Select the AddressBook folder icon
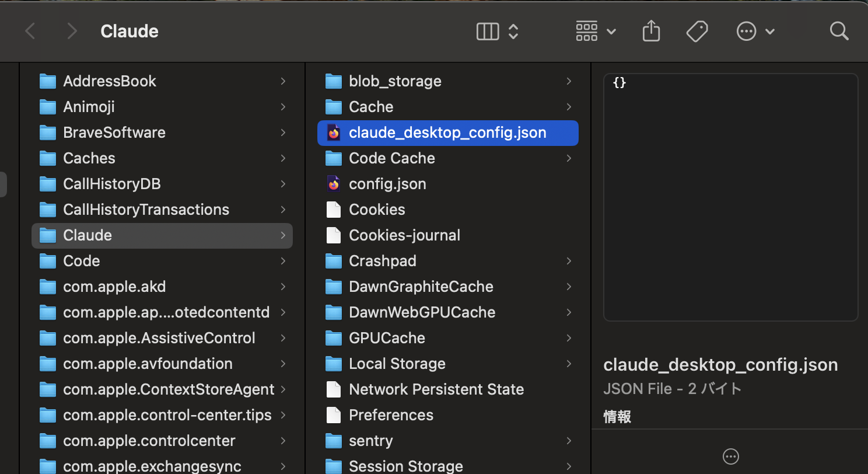The width and height of the screenshot is (868, 474). 48,81
